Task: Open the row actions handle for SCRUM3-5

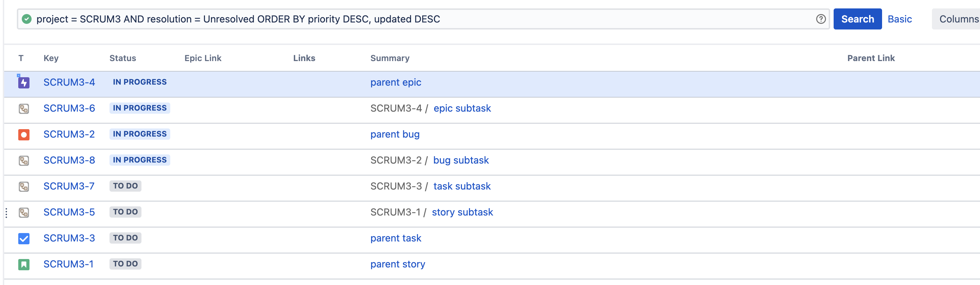Action: pyautogui.click(x=6, y=213)
